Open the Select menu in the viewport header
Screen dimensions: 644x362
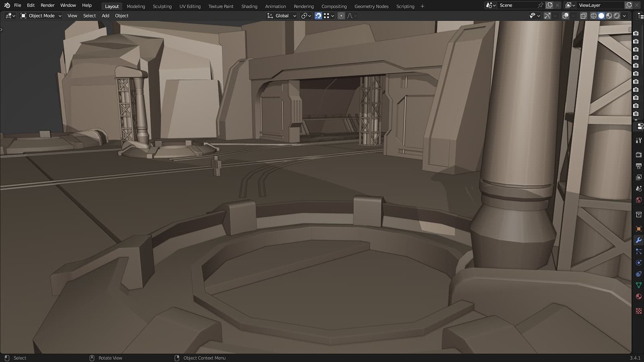(89, 15)
